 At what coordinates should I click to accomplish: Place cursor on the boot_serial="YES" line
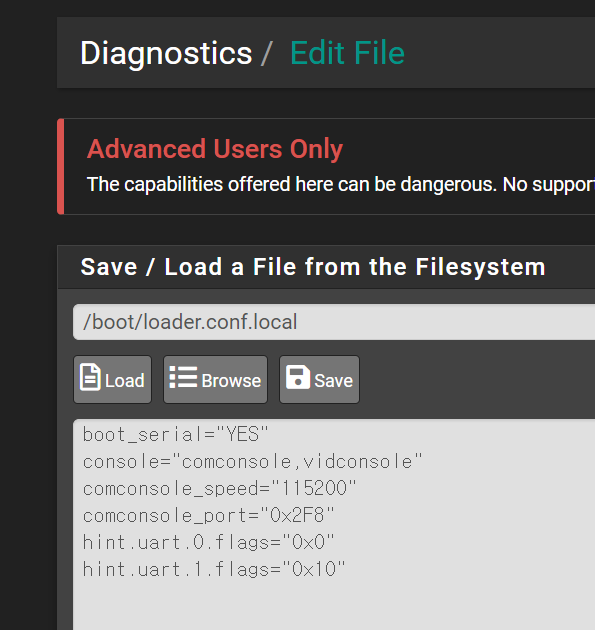click(176, 435)
